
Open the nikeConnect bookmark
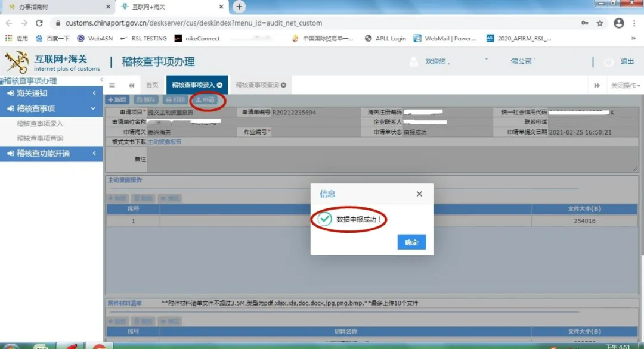pos(197,38)
